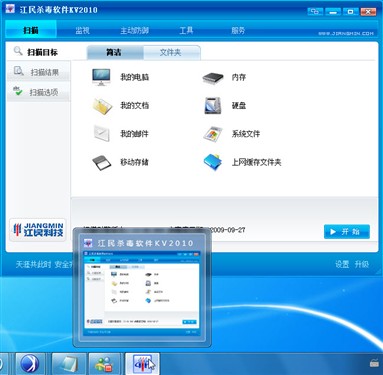Open the 工具 main tab

[x=186, y=31]
